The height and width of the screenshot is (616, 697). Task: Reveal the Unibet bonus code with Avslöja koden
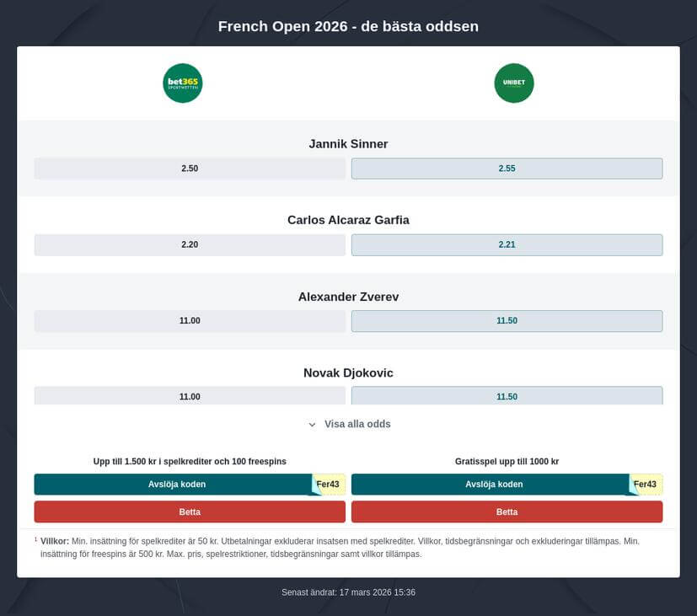pyautogui.click(x=493, y=484)
